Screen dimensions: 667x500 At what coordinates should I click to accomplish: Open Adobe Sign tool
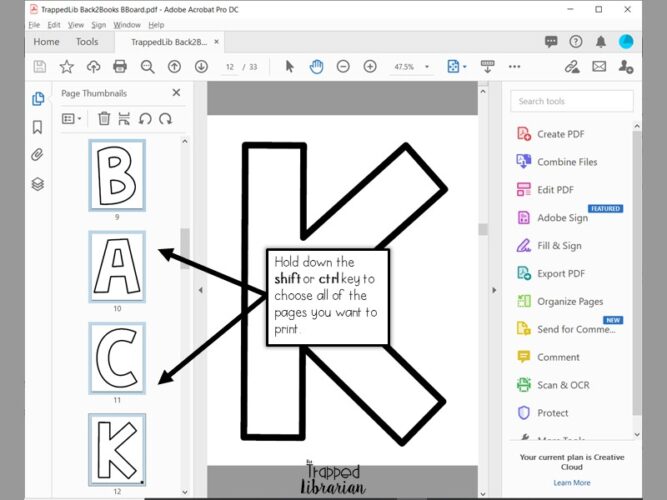pyautogui.click(x=552, y=217)
